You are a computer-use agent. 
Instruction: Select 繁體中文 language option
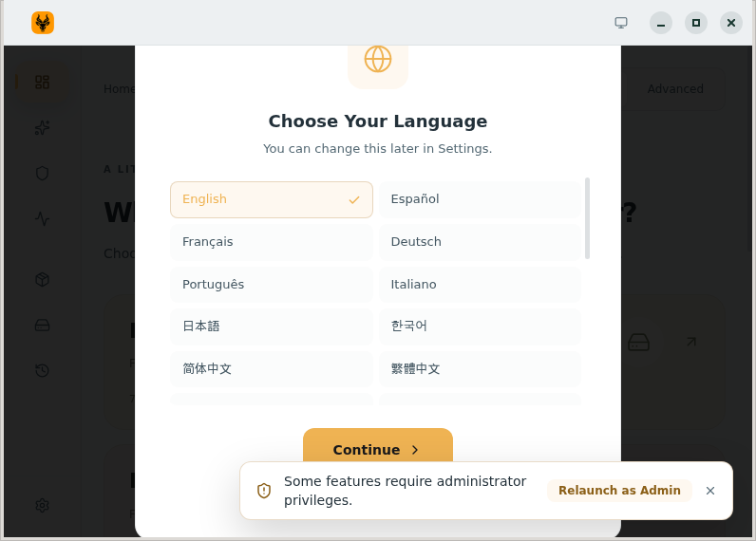click(x=481, y=369)
